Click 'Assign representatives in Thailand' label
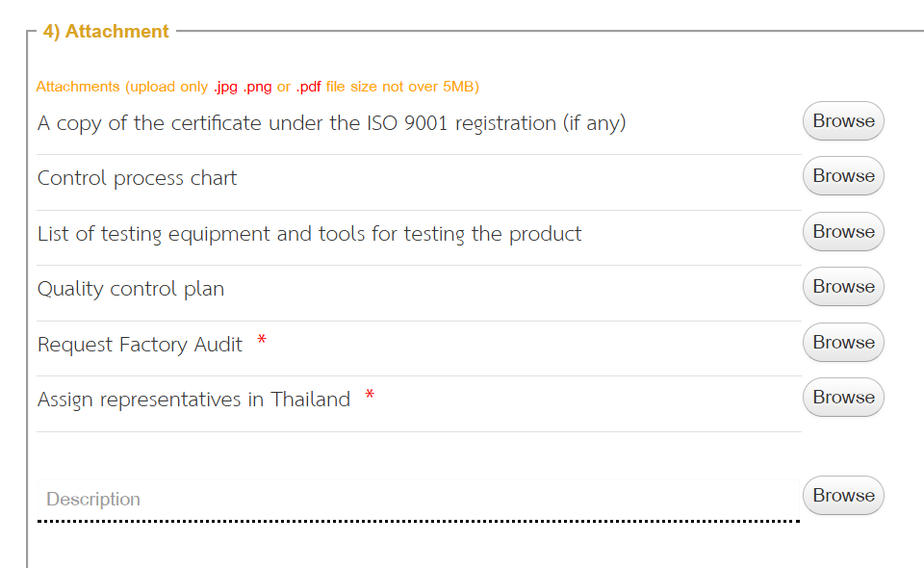The height and width of the screenshot is (568, 924). (193, 400)
